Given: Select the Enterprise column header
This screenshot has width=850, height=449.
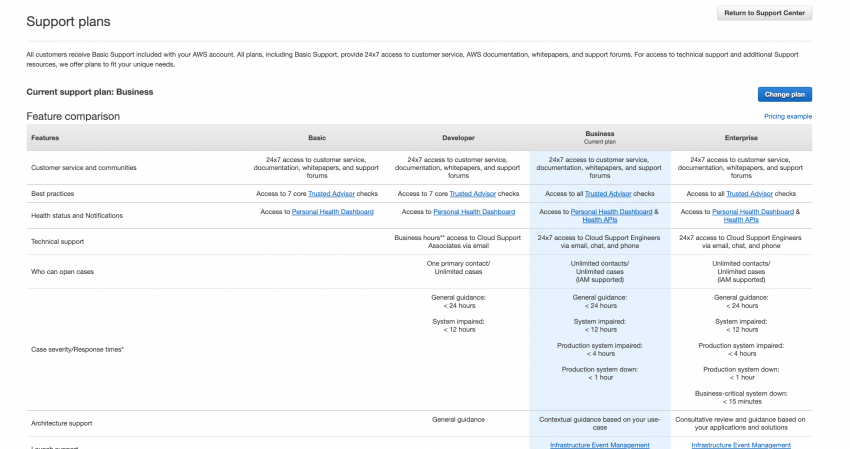Looking at the screenshot, I should pyautogui.click(x=741, y=138).
